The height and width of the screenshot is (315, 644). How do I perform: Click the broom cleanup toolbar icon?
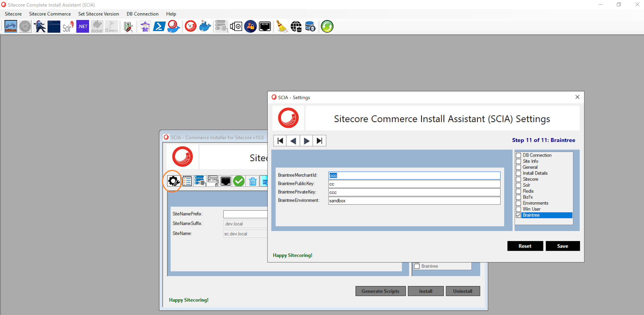[281, 26]
